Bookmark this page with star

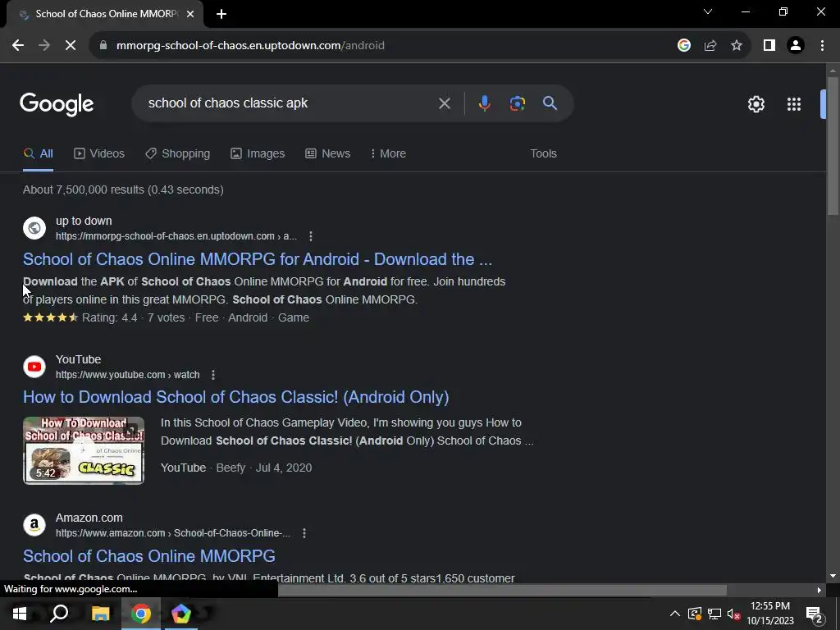pyautogui.click(x=737, y=46)
